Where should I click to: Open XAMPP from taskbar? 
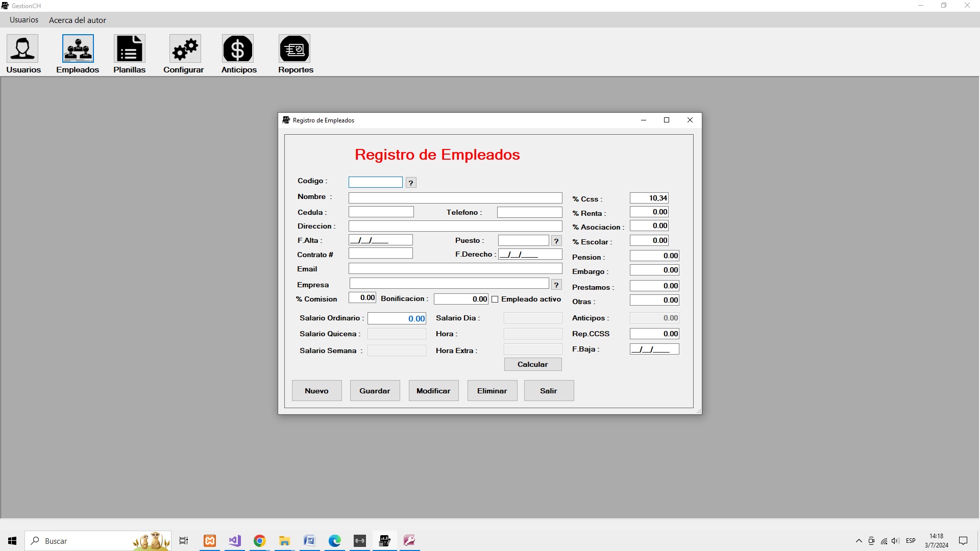click(210, 541)
